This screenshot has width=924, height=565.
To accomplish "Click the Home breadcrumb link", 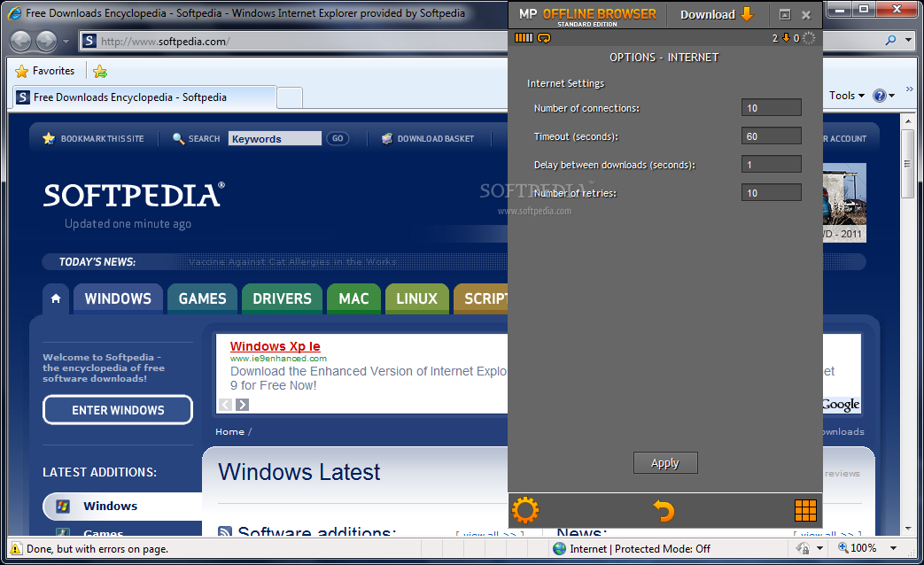I will pos(229,432).
